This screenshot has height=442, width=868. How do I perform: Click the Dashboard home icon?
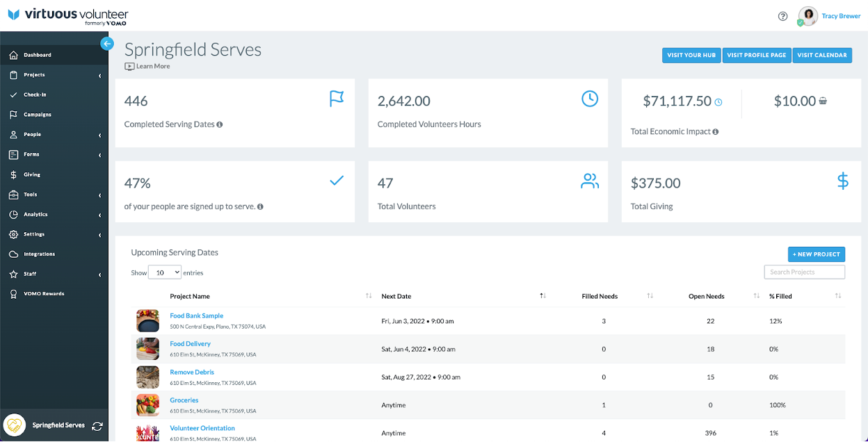point(13,55)
